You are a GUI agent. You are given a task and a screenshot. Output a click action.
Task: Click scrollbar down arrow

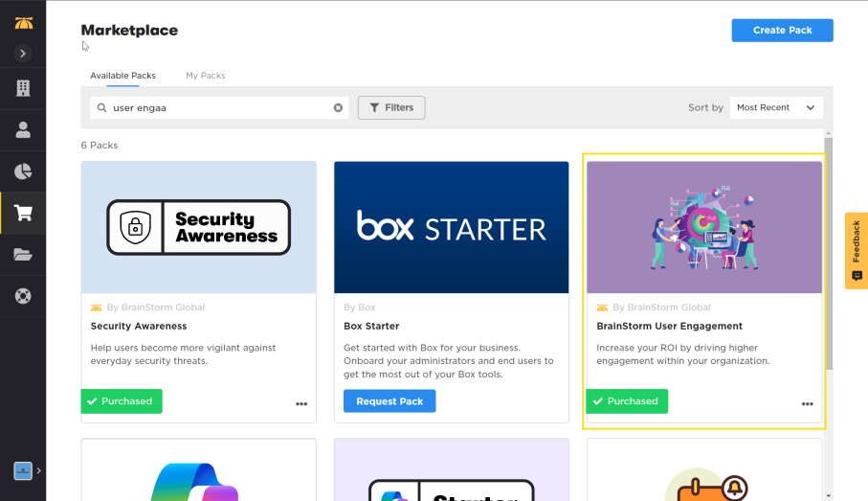pyautogui.click(x=828, y=496)
